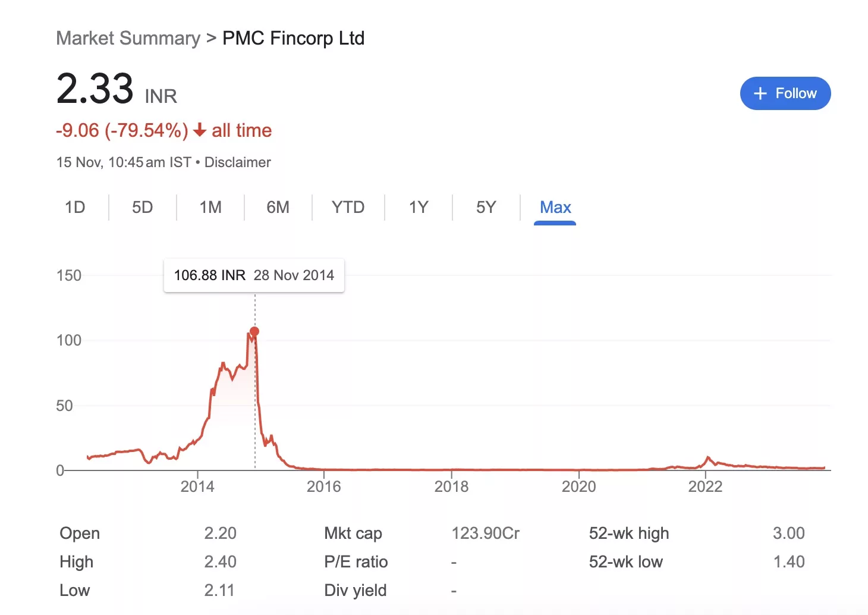Select the Max range tab
This screenshot has width=868, height=615.
[x=555, y=207]
